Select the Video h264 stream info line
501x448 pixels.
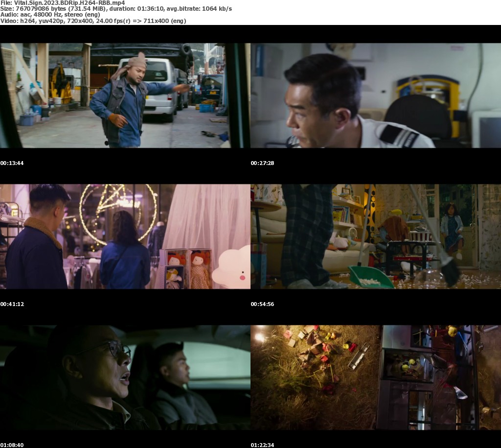(93, 21)
